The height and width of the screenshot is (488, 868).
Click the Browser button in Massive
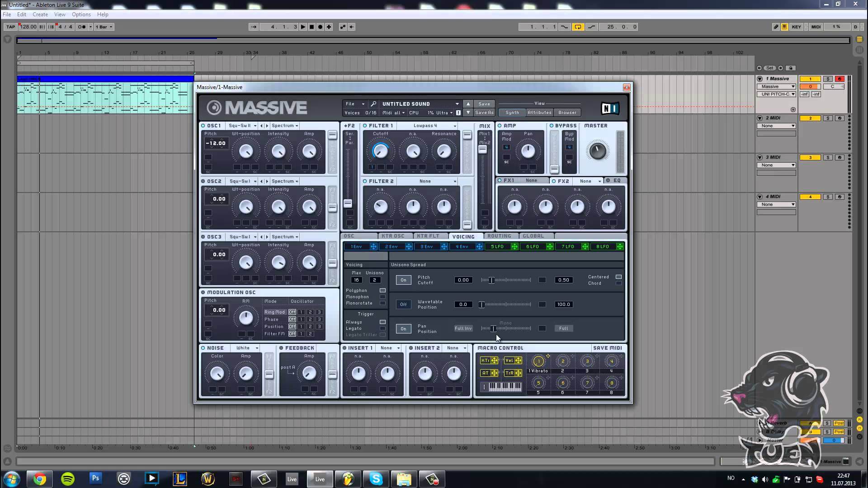coord(567,113)
